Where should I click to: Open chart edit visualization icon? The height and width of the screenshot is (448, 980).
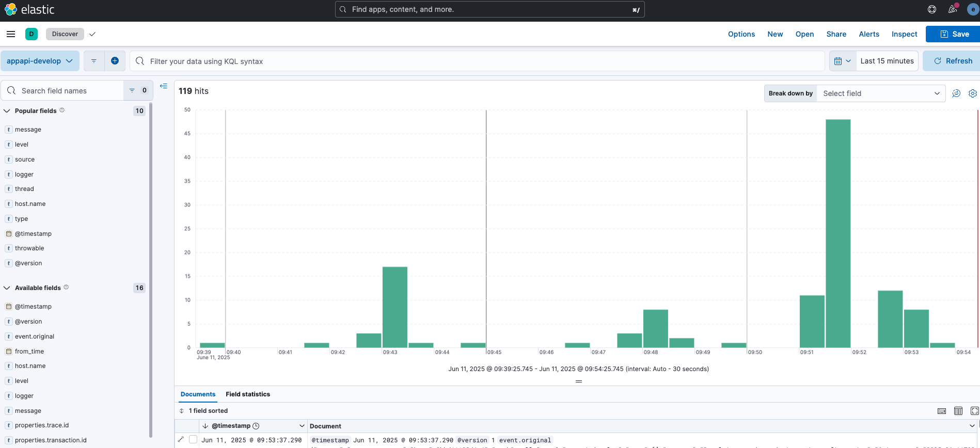[x=956, y=93]
